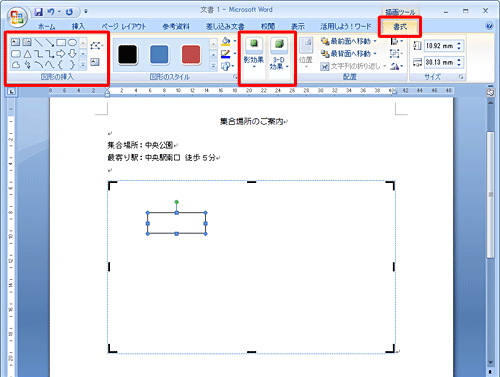Click the tab stop selector at ruler corner
The width and height of the screenshot is (500, 377).
pos(11,91)
